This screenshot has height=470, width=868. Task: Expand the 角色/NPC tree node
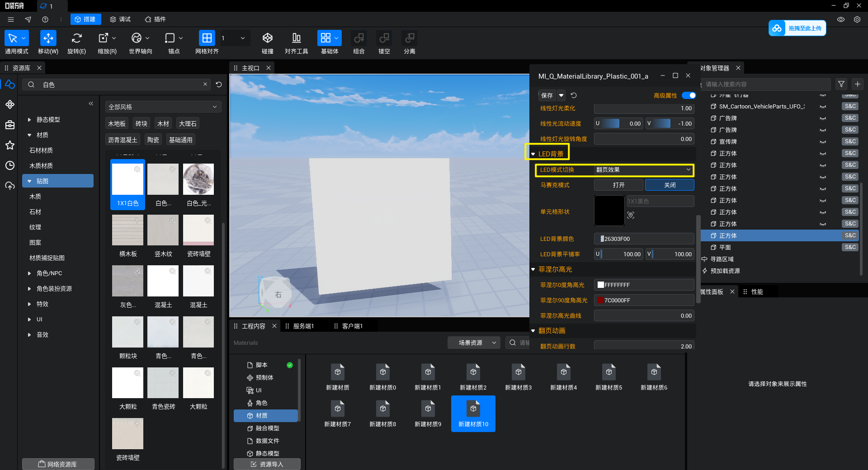(x=29, y=273)
